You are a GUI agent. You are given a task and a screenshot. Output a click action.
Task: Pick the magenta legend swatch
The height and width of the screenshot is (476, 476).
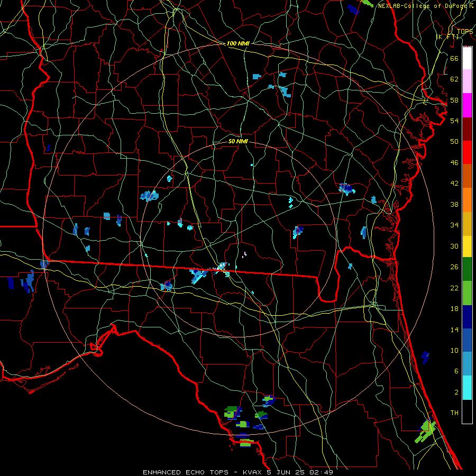[467, 105]
